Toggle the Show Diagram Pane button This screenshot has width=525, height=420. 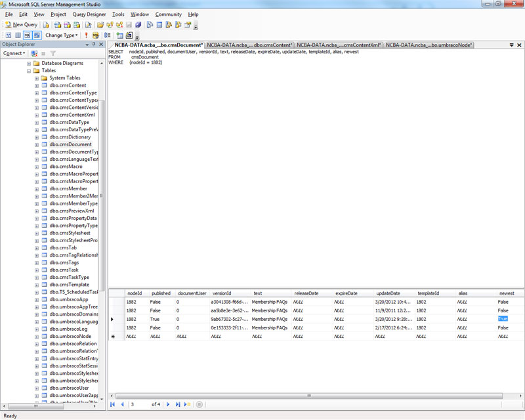[9, 35]
